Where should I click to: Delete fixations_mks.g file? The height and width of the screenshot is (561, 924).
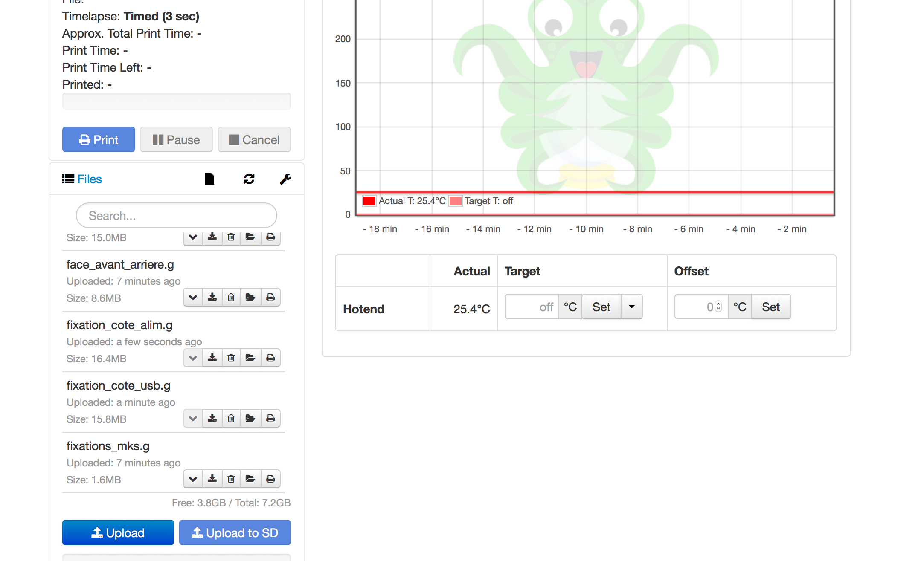[231, 479]
